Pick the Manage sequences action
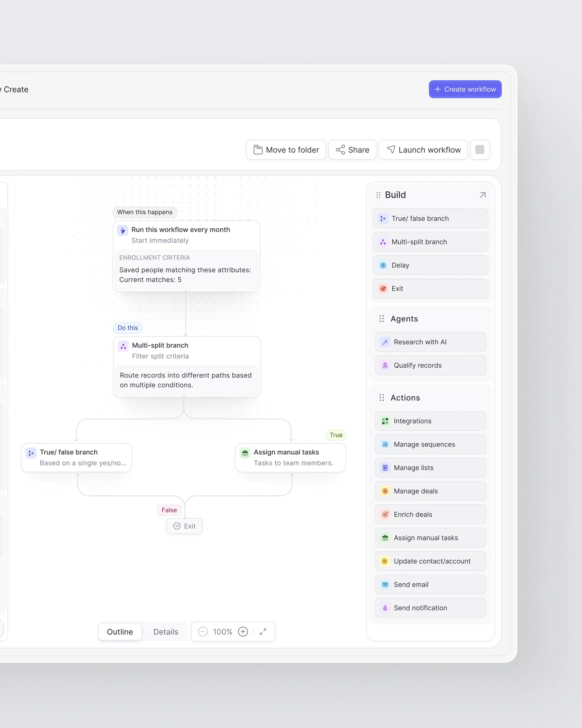The height and width of the screenshot is (728, 582). [x=431, y=444]
